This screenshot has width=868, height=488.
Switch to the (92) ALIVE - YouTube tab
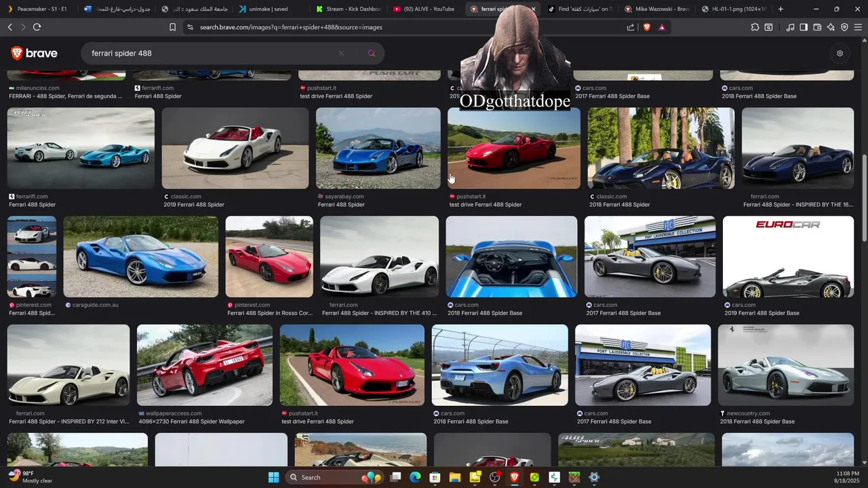tap(424, 9)
